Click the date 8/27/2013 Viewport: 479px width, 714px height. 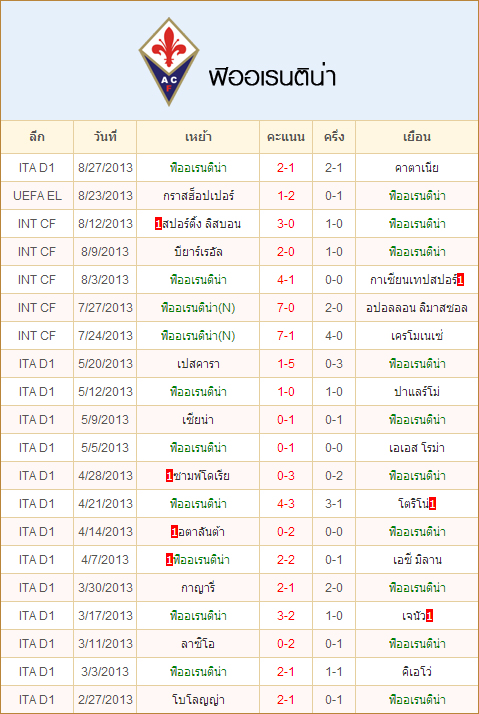[105, 168]
